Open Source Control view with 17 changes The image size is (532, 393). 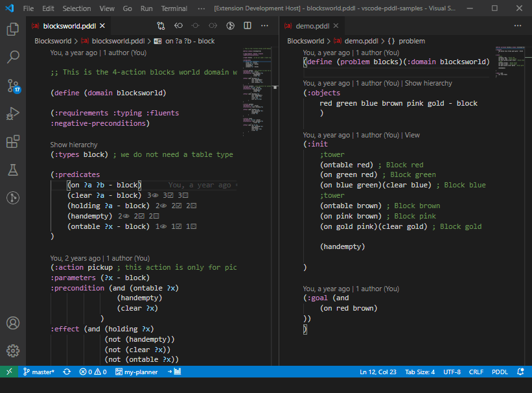point(12,86)
